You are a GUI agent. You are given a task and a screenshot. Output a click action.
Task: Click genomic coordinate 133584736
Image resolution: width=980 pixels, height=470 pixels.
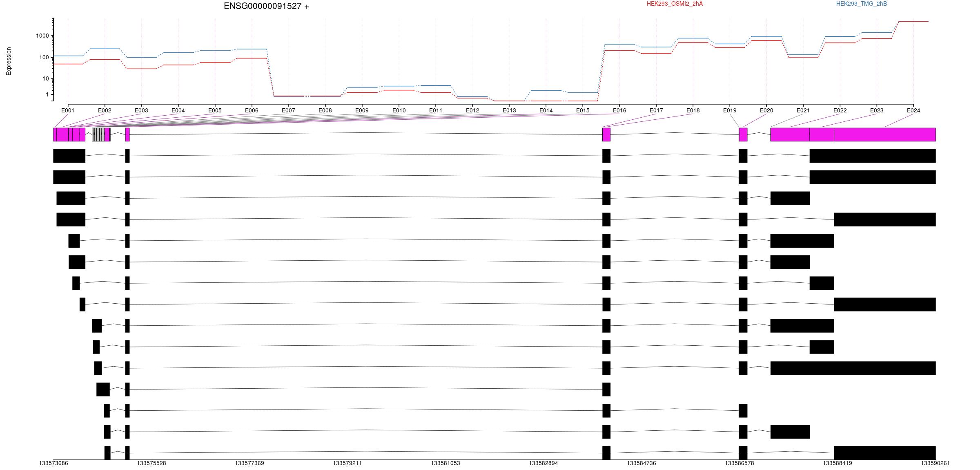(x=641, y=463)
